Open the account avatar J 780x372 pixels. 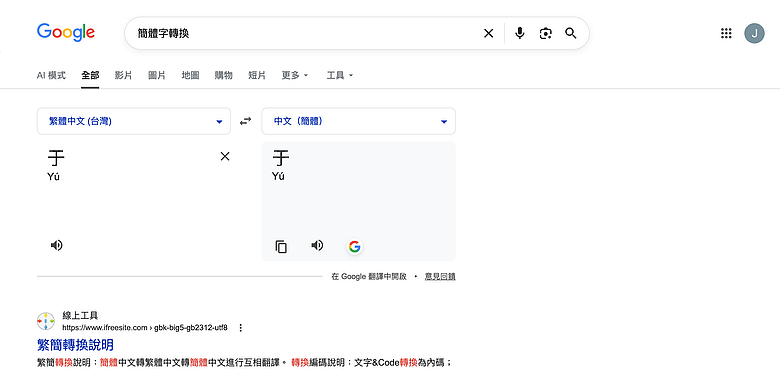click(x=754, y=33)
